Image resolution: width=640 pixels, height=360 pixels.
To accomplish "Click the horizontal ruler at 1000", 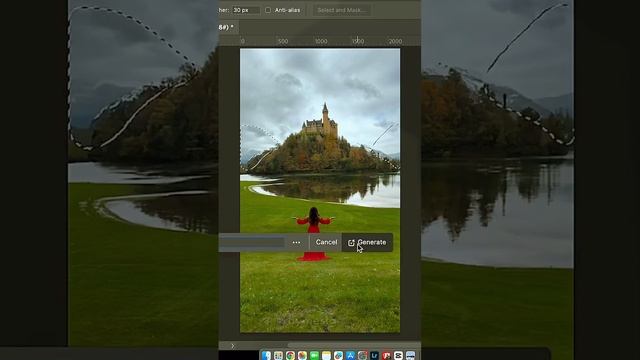I will click(321, 41).
